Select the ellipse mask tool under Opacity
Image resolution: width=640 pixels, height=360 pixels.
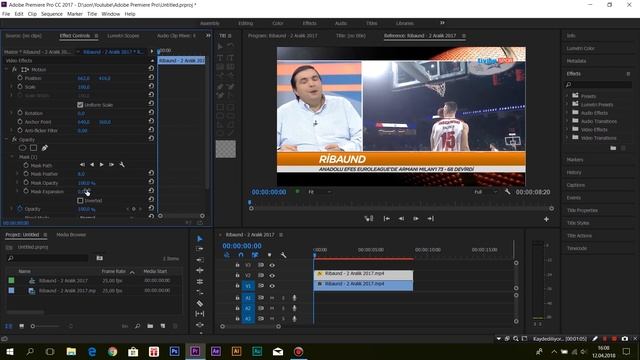(22, 148)
